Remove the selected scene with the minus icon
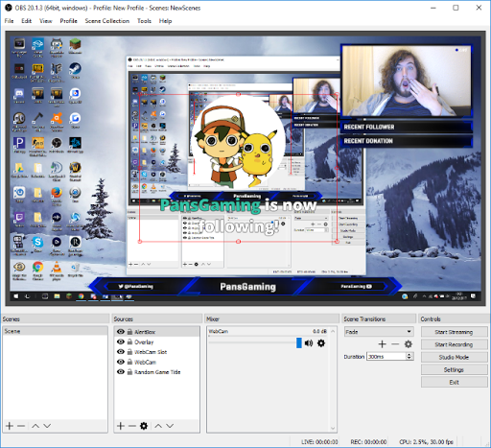The width and height of the screenshot is (491, 448). click(21, 426)
